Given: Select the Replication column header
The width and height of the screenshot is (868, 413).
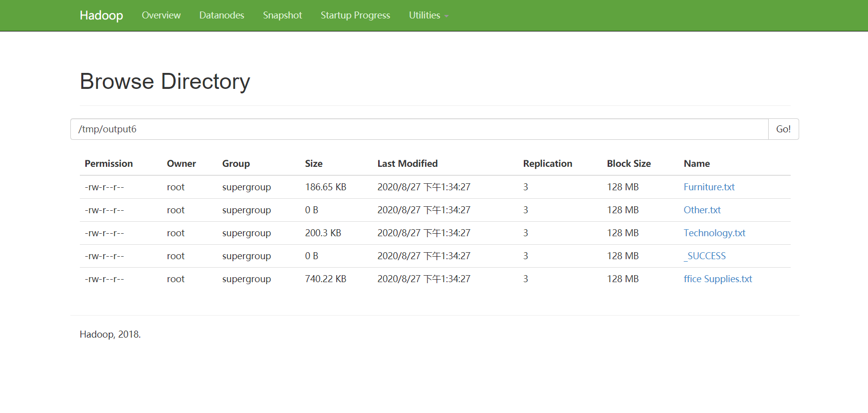Looking at the screenshot, I should [x=548, y=164].
